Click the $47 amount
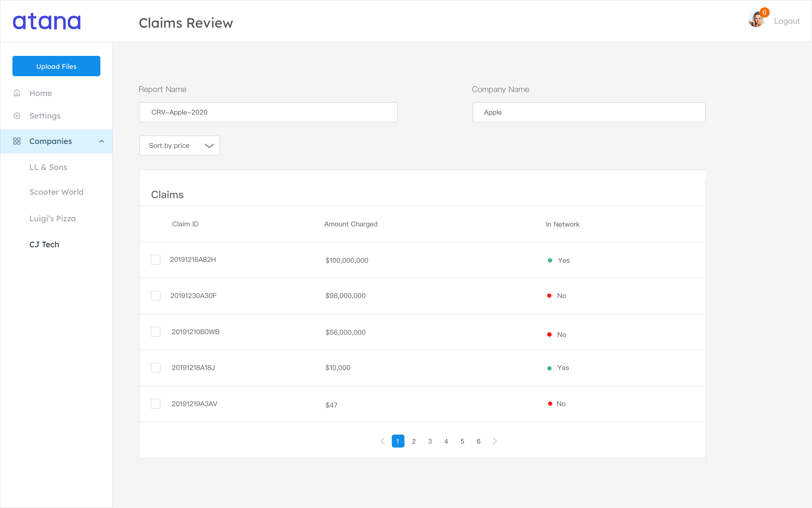Screen dimensions: 812x508 coord(331,405)
